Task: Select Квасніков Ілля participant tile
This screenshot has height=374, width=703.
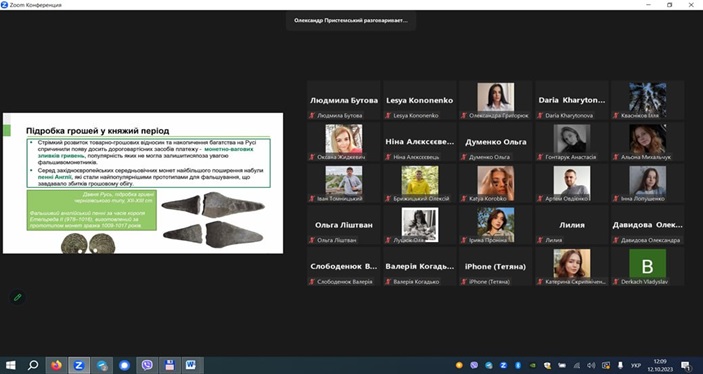Action: pos(647,100)
